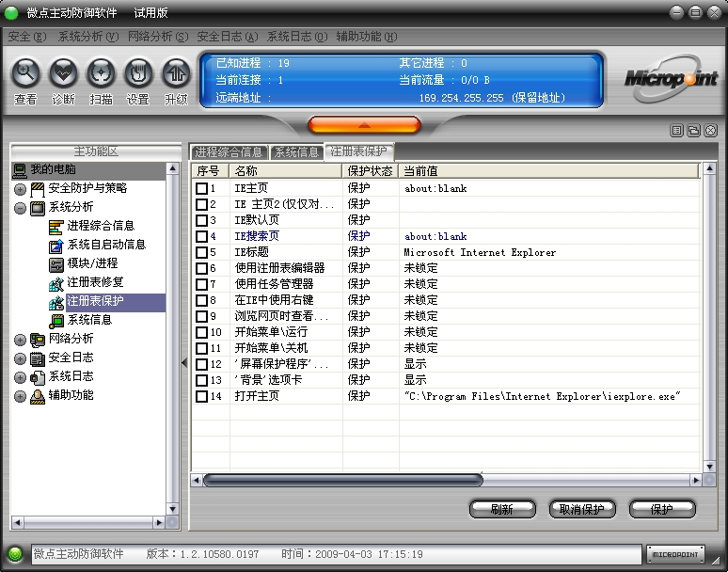
Task: Click the 网络分析 network icon
Action: point(38,340)
